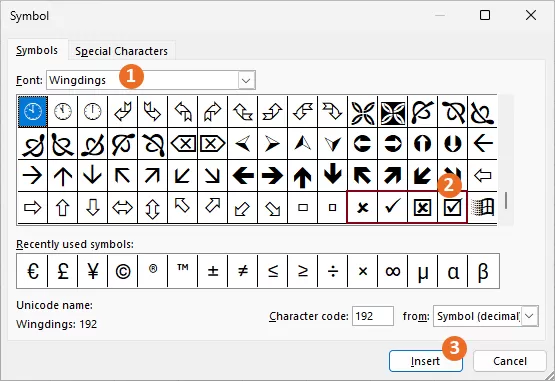
Task: Select the hollow rectangle symbol
Action: [x=303, y=207]
